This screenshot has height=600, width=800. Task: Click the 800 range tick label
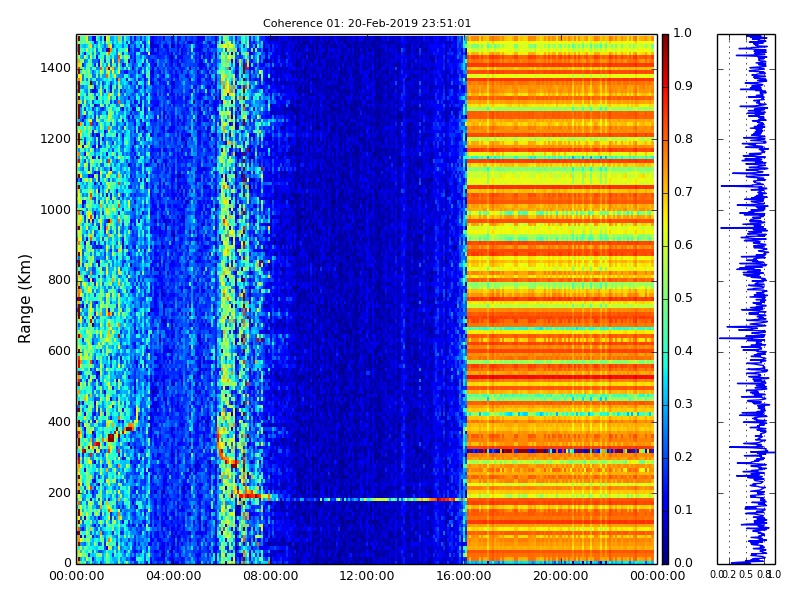click(60, 281)
